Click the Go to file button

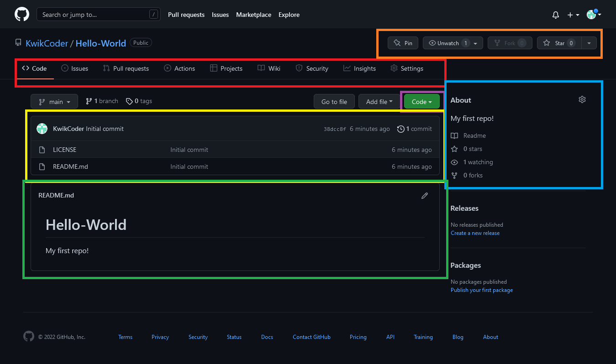pos(334,101)
